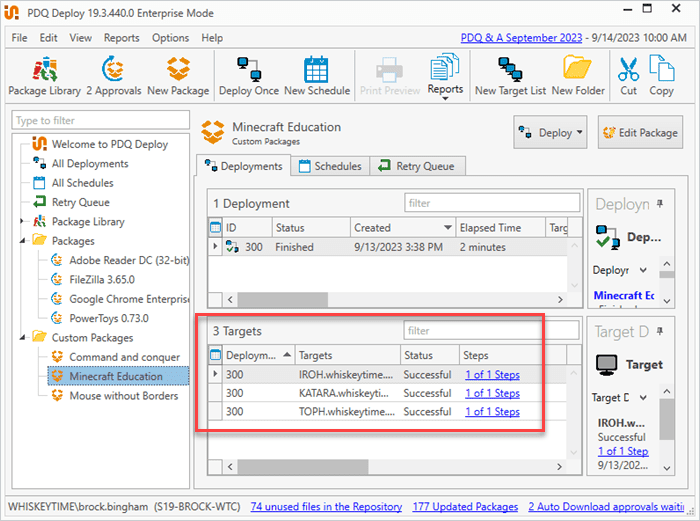Open the Help menu
Viewport: 700px width, 521px height.
click(212, 38)
